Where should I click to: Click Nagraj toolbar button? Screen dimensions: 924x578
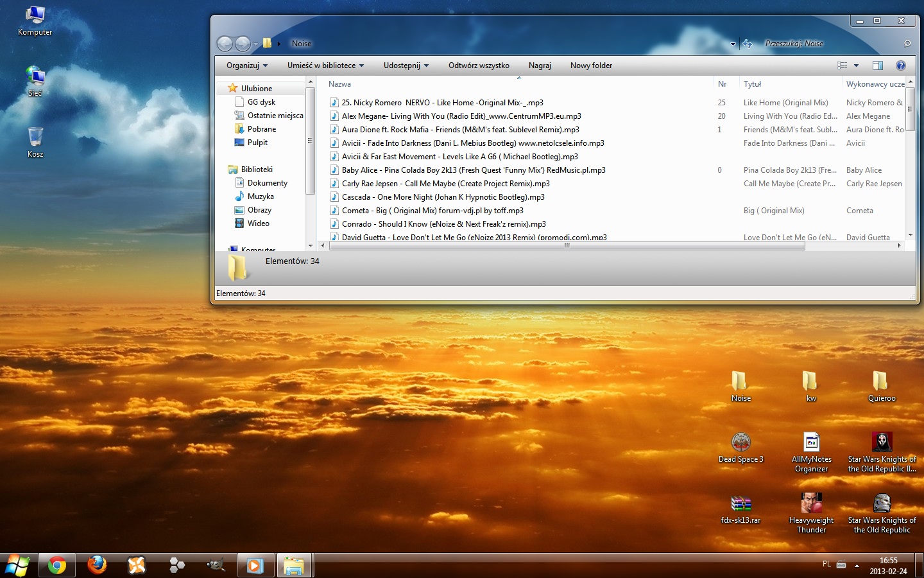pyautogui.click(x=540, y=66)
